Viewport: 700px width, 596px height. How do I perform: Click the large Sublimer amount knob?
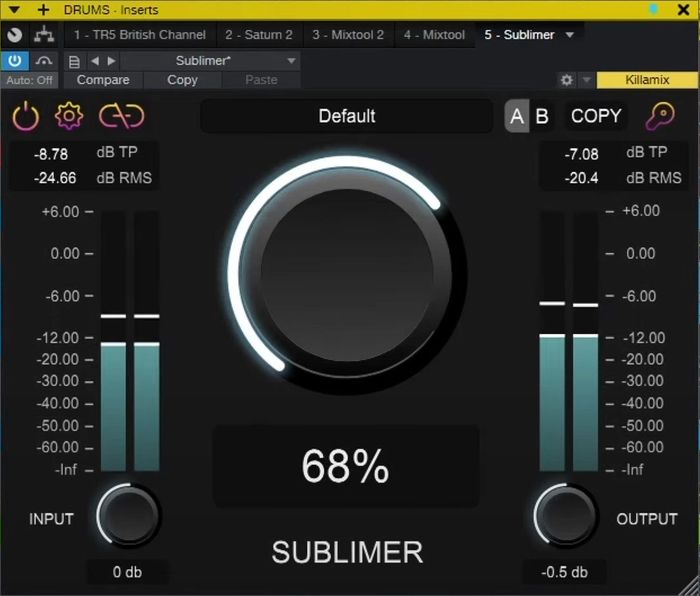click(x=347, y=275)
